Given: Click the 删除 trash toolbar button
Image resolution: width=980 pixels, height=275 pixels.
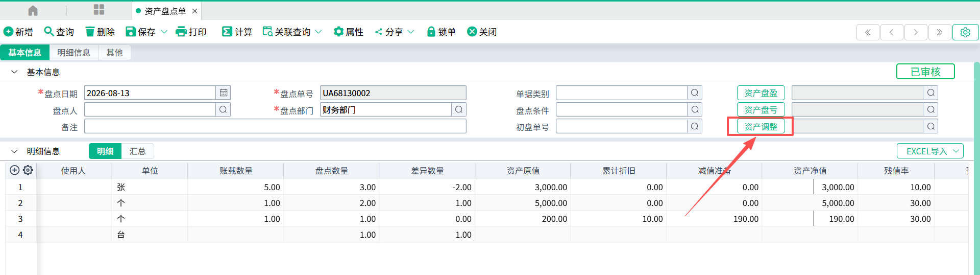Looking at the screenshot, I should point(100,32).
